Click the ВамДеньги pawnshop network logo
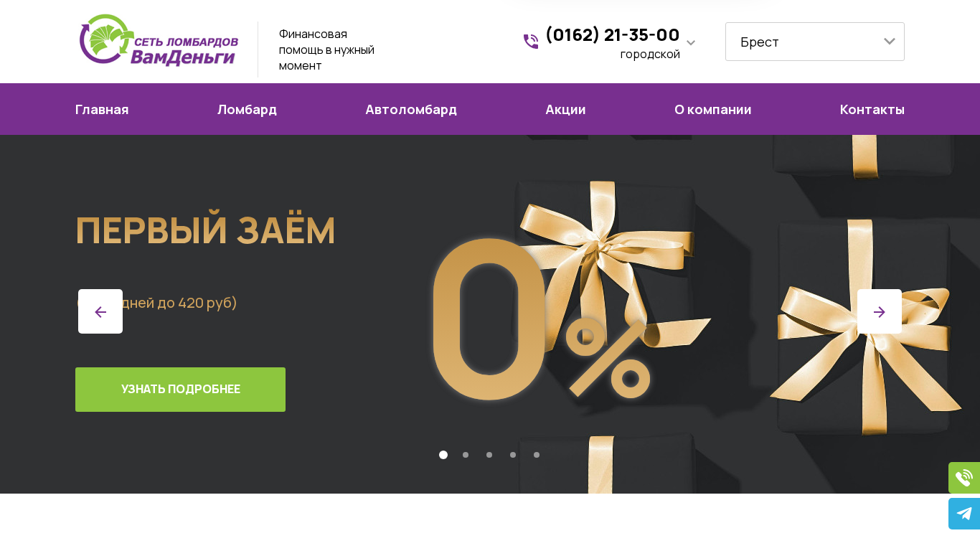Viewport: 980px width, 551px height. pyautogui.click(x=159, y=41)
